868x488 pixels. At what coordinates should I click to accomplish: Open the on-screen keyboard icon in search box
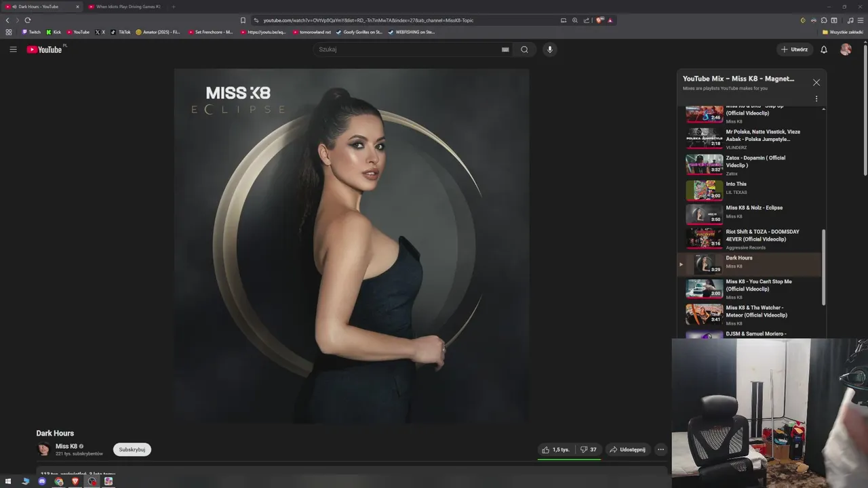click(505, 49)
